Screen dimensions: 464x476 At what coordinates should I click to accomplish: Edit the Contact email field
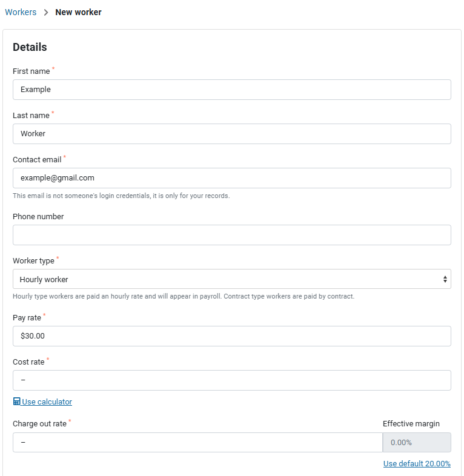[231, 178]
